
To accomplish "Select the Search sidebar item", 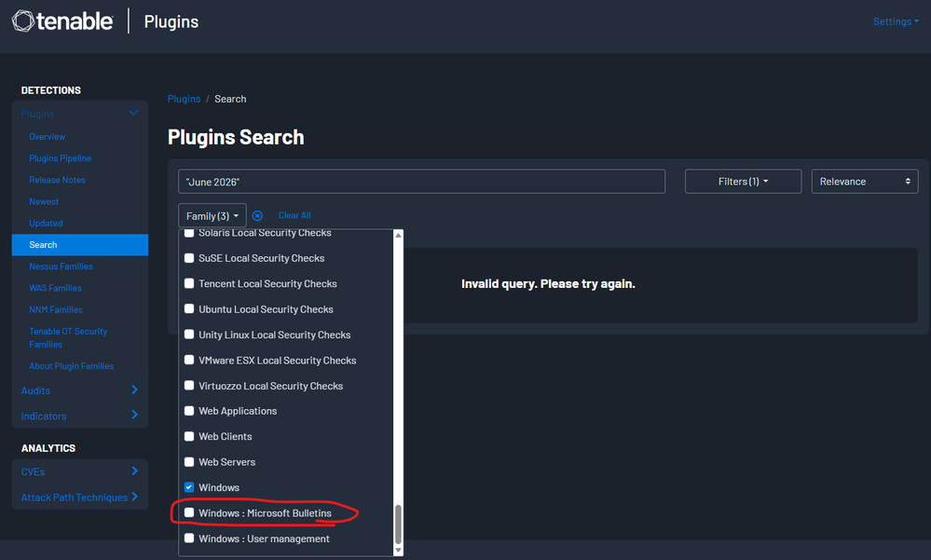I will point(79,245).
